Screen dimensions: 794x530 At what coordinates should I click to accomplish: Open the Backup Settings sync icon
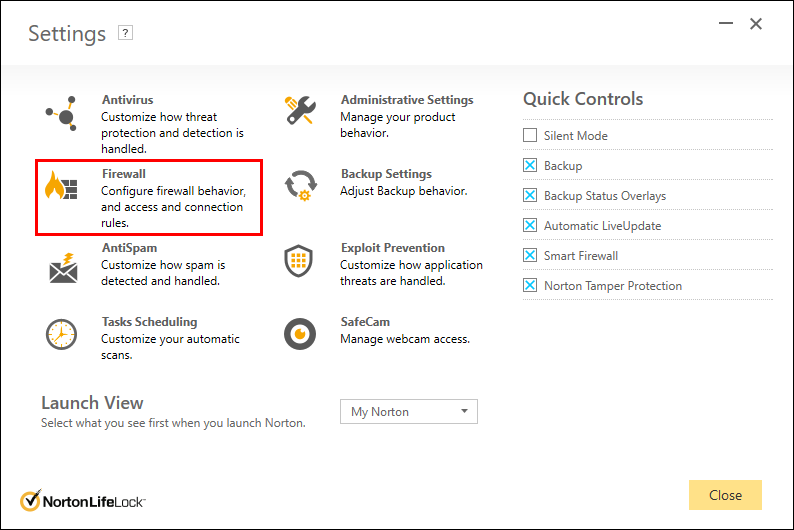click(301, 186)
